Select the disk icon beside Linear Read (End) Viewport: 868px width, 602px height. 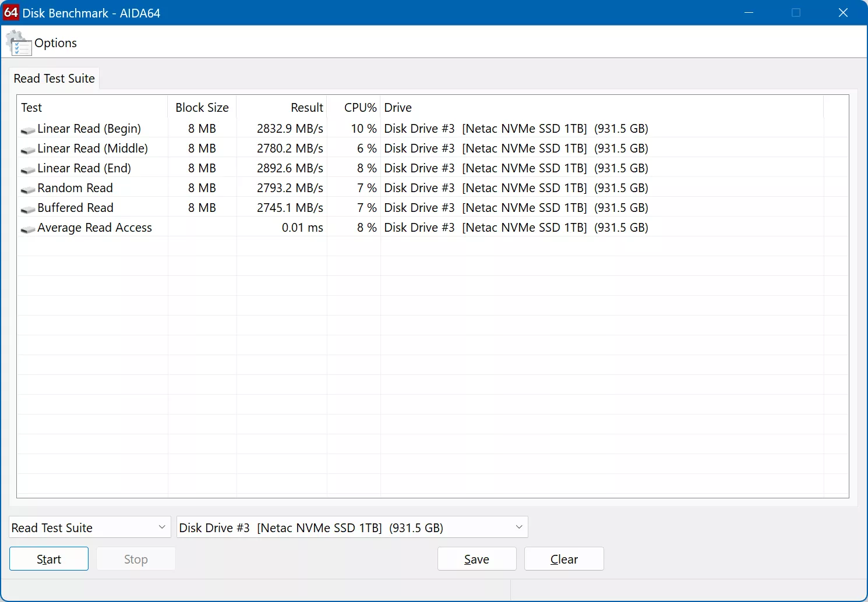28,169
